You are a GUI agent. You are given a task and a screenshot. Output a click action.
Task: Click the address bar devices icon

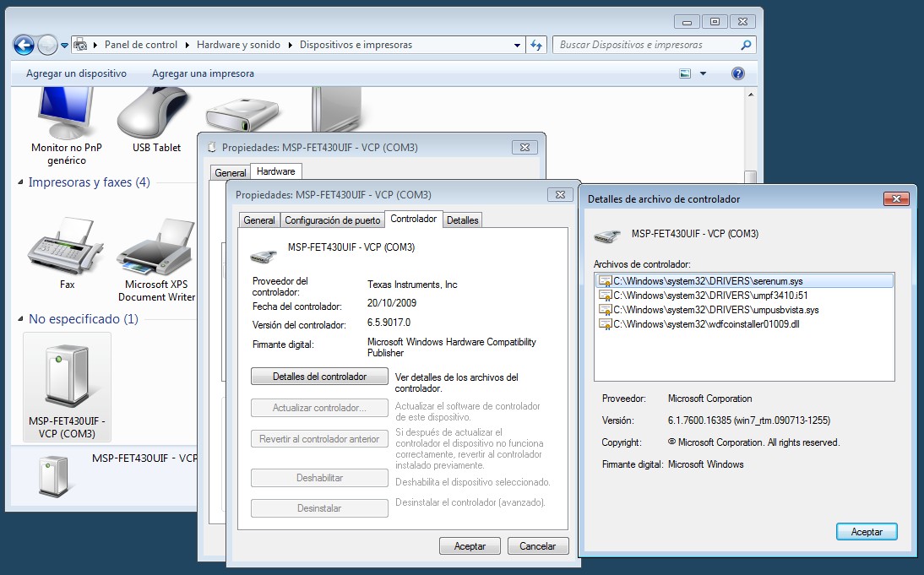pyautogui.click(x=81, y=45)
